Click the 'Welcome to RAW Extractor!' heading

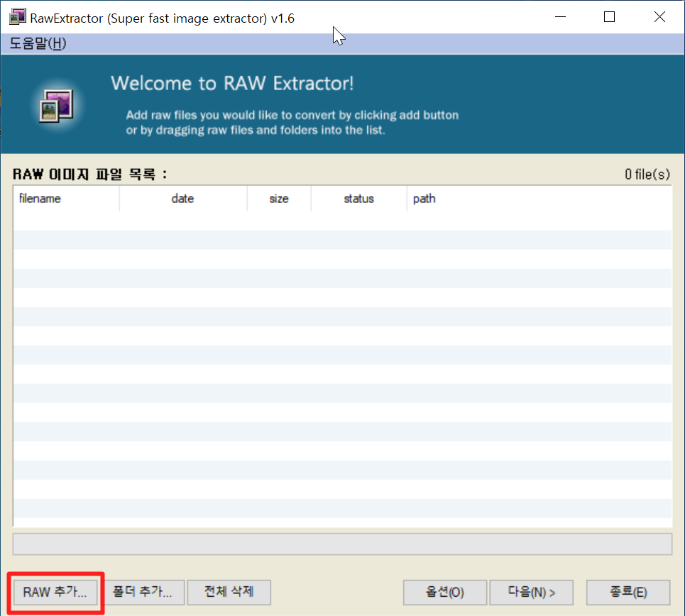pyautogui.click(x=232, y=83)
